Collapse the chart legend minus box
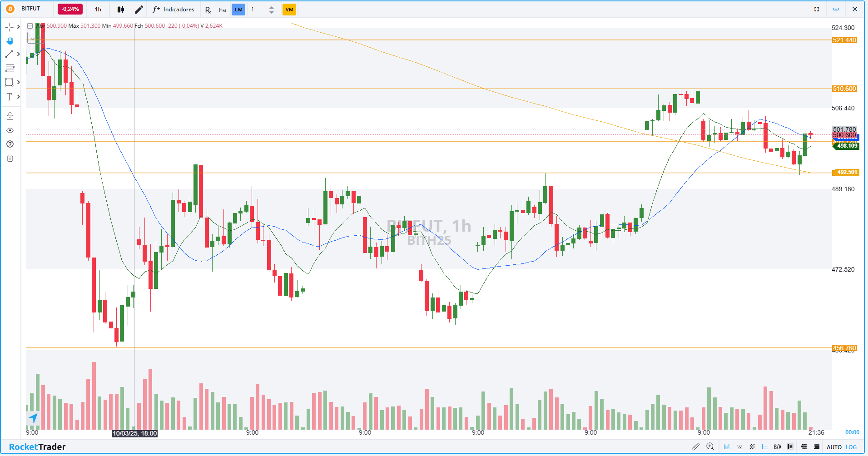The width and height of the screenshot is (868, 456). point(30,26)
